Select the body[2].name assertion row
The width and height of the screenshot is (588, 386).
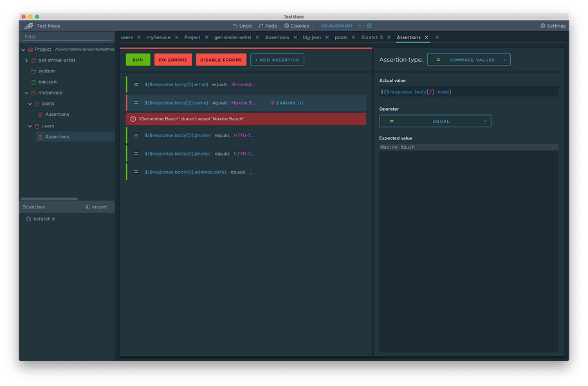click(x=246, y=103)
